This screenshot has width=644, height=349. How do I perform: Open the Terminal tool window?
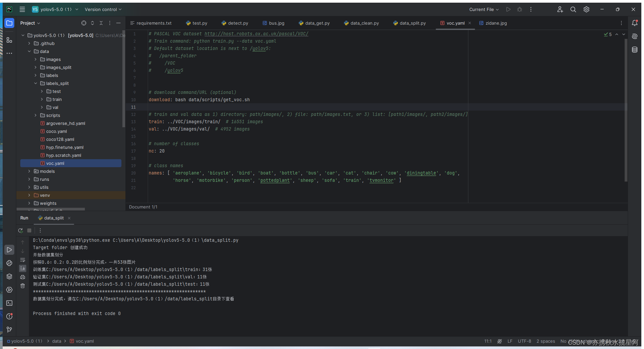coord(9,303)
